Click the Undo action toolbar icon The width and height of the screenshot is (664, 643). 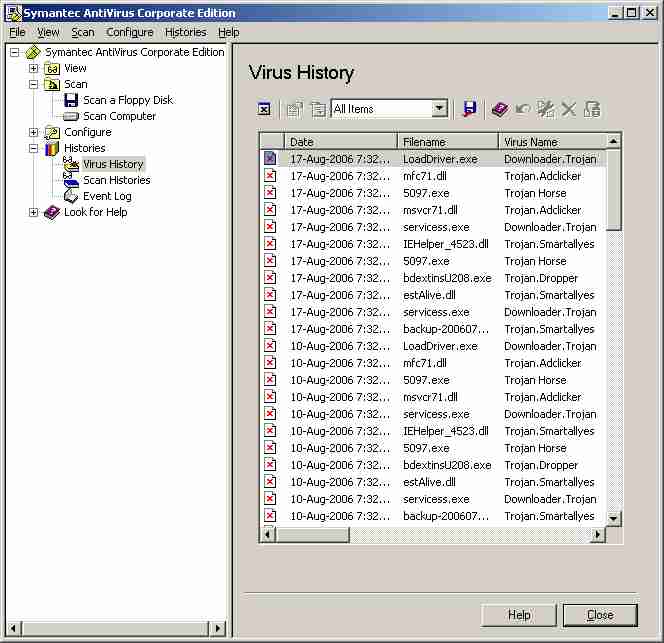[x=523, y=109]
